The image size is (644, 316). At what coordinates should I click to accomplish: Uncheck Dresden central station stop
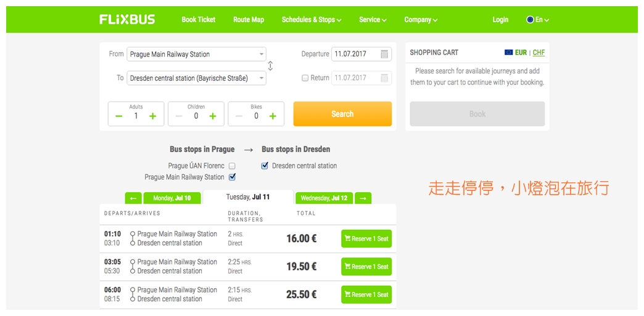click(265, 166)
